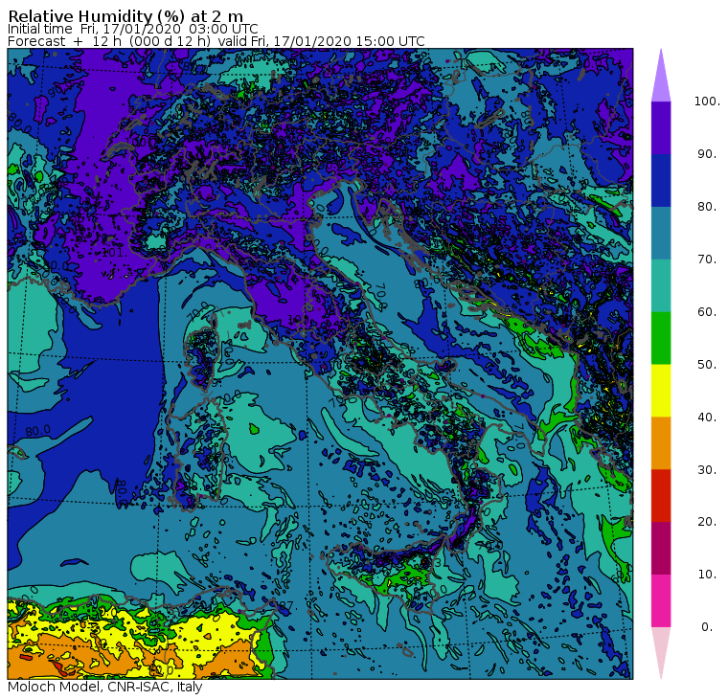This screenshot has width=728, height=700.
Task: Click the red 20–30% legend swatch
Action: [661, 496]
